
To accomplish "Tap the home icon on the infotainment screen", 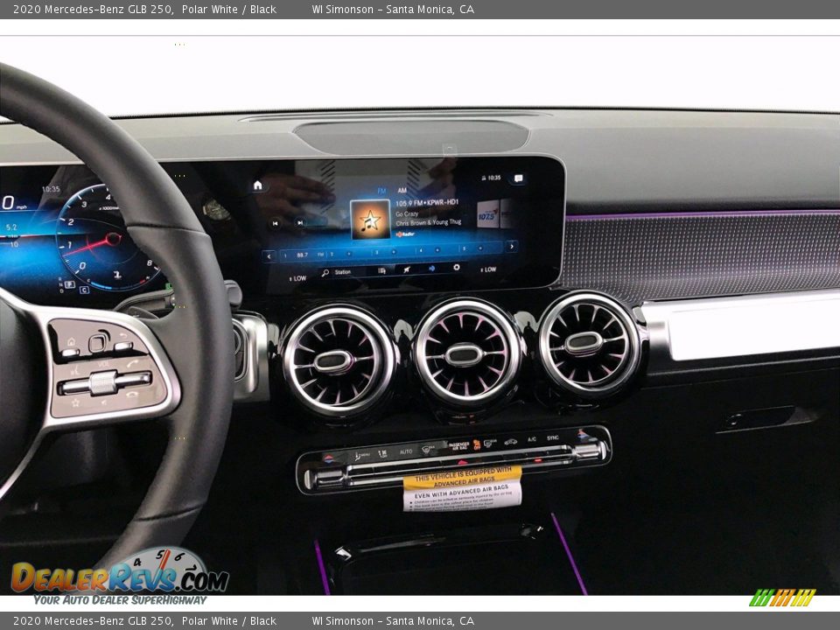I will (x=257, y=185).
